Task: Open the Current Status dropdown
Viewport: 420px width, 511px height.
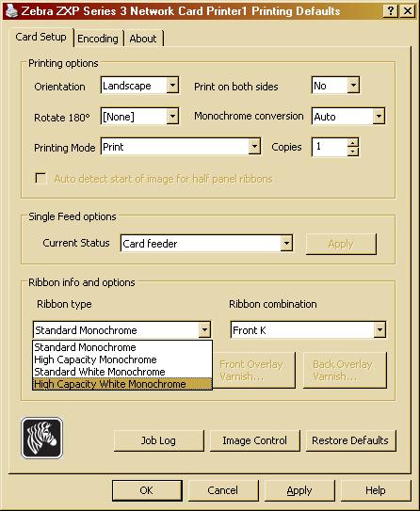Action: point(286,243)
